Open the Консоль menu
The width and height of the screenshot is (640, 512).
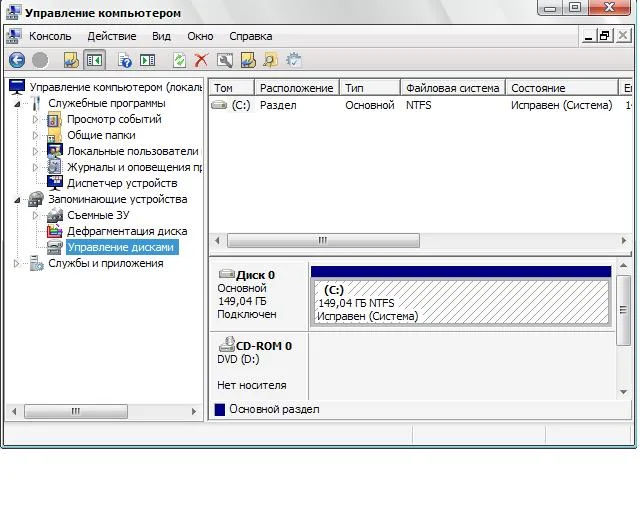[x=50, y=36]
